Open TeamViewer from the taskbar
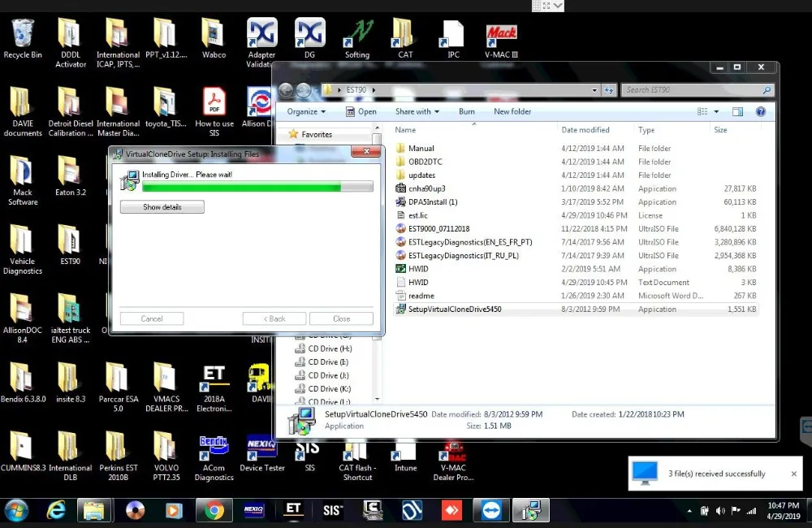This screenshot has width=812, height=528. [491, 511]
